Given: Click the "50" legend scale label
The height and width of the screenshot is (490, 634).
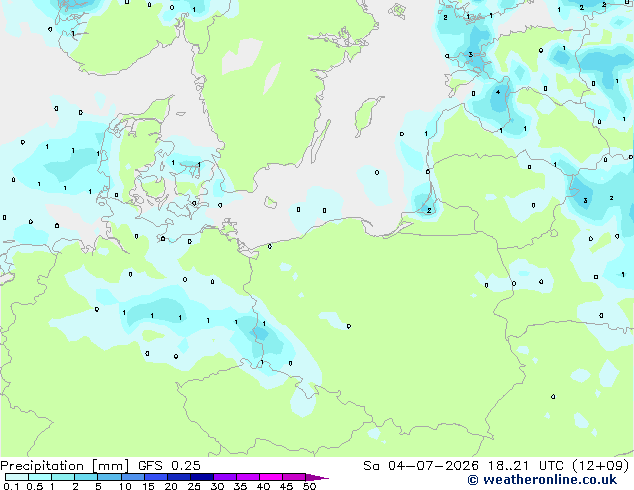Looking at the screenshot, I should (309, 486).
